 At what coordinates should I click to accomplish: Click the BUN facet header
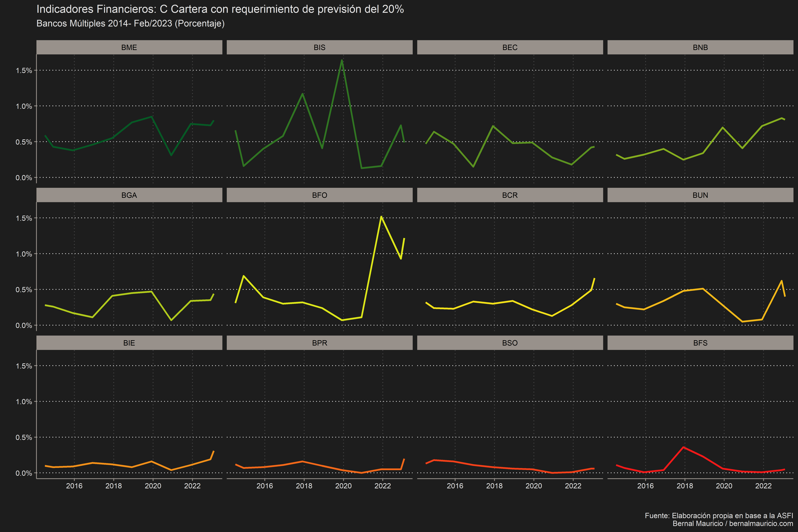tap(700, 195)
